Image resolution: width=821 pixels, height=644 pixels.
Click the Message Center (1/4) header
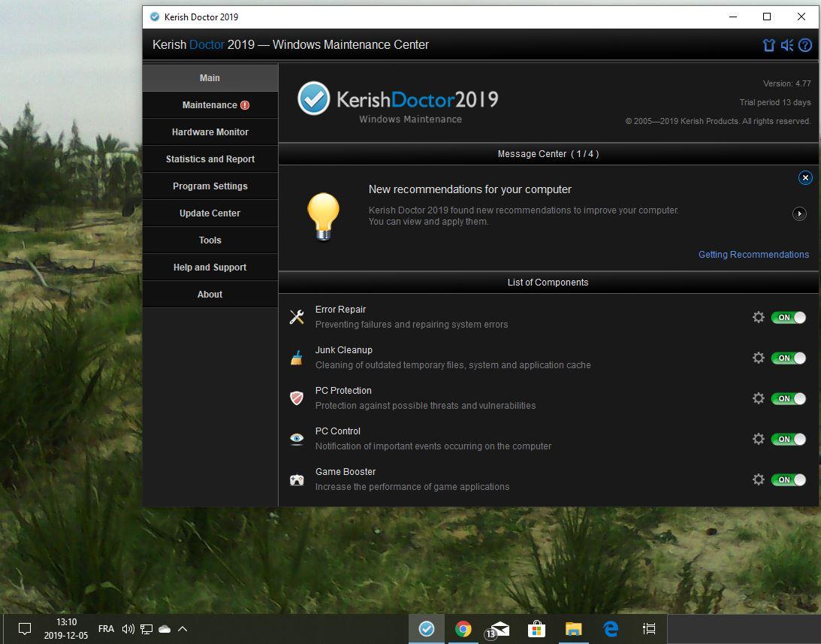(x=548, y=154)
